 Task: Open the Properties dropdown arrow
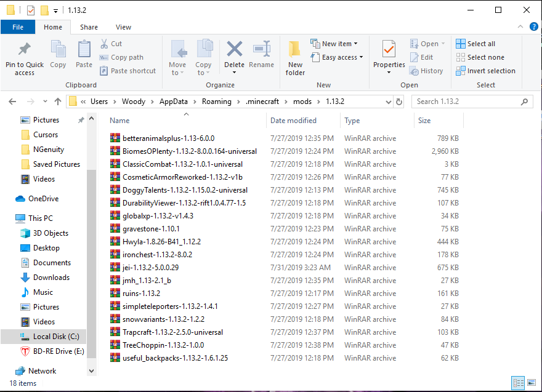(389, 72)
